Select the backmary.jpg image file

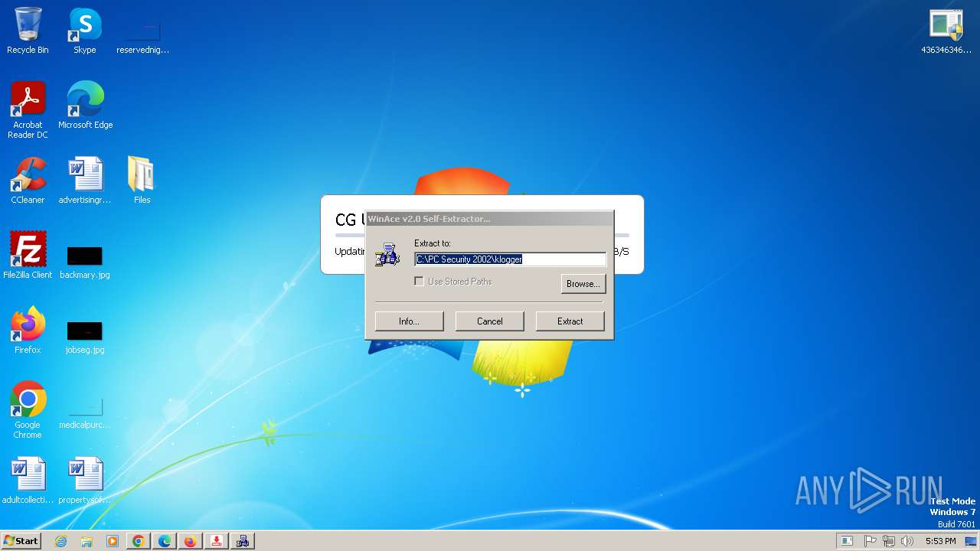[x=85, y=261]
